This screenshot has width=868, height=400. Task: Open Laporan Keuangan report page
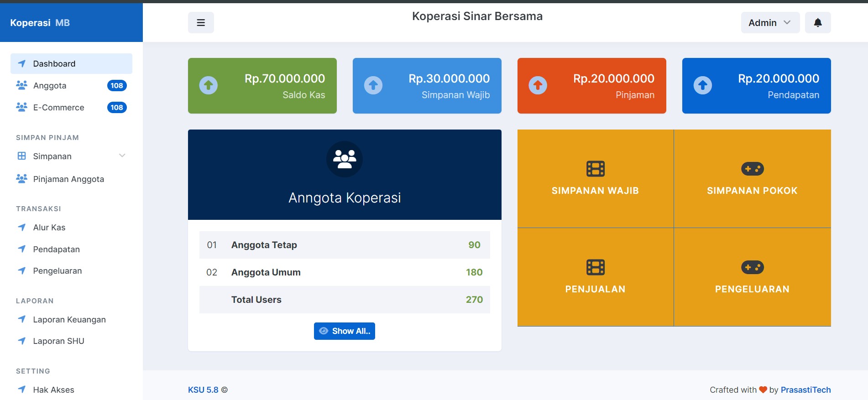[x=69, y=320]
